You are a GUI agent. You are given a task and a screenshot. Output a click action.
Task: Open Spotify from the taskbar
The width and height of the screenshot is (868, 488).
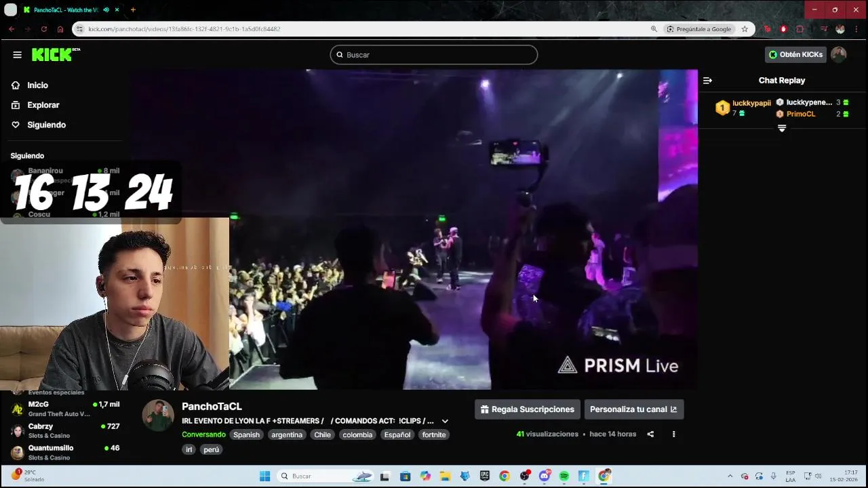click(x=564, y=476)
